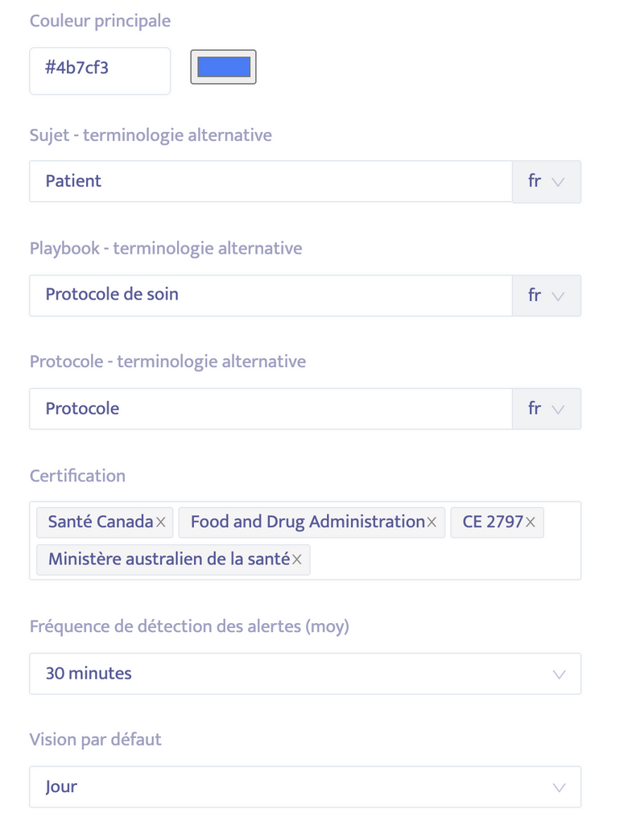This screenshot has height=834, width=644.
Task: Click the CE 2797 tag label
Action: tap(493, 522)
